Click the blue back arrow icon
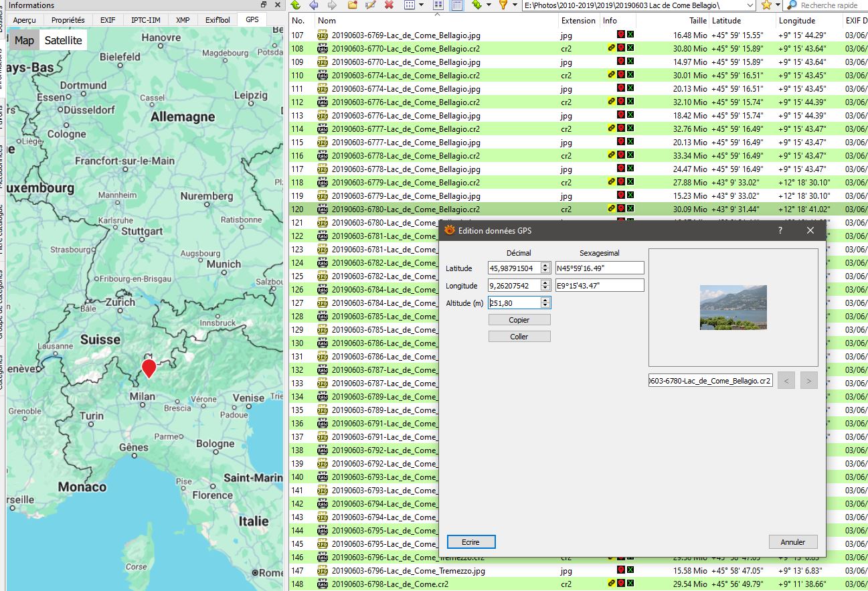Screen dimensions: 868x591 click(313, 5)
